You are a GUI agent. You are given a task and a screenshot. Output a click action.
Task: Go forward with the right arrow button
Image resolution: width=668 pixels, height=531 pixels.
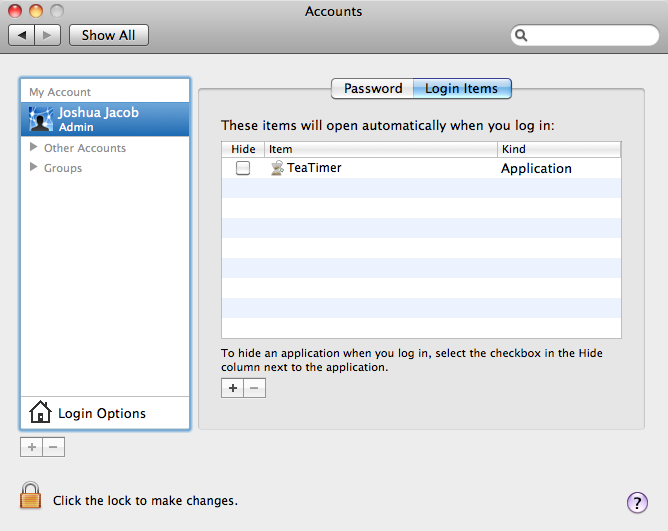(47, 35)
